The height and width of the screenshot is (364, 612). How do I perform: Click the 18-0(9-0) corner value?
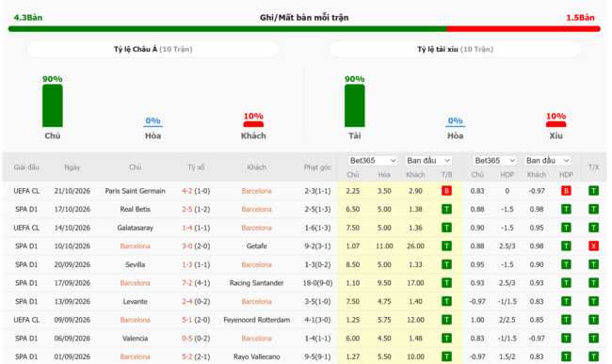[x=317, y=283]
